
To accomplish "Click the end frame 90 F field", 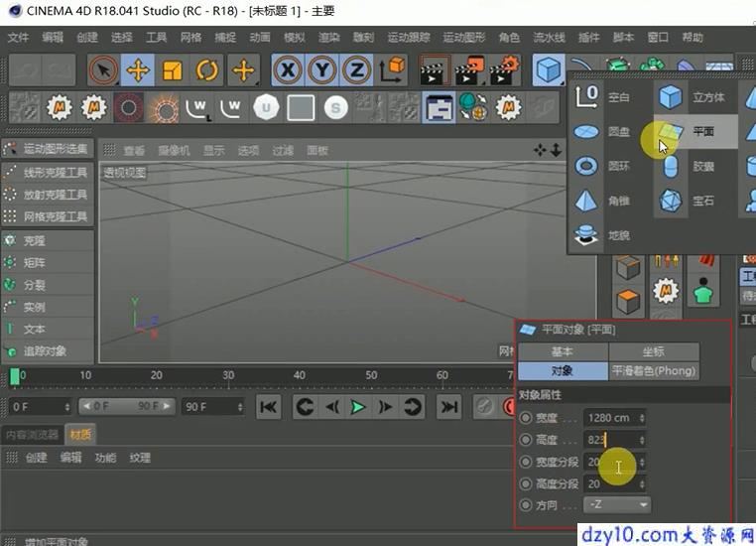I will [x=213, y=407].
